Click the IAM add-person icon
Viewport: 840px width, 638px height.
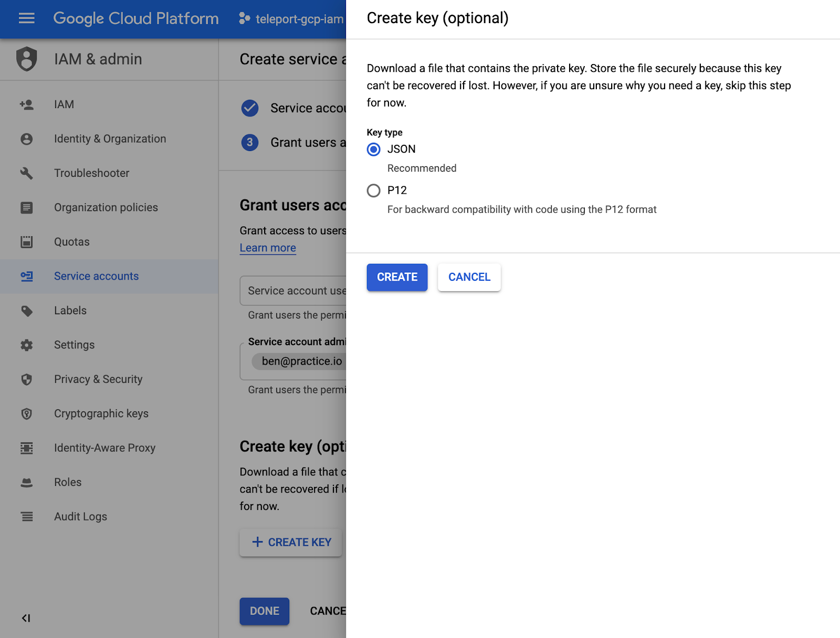27,104
